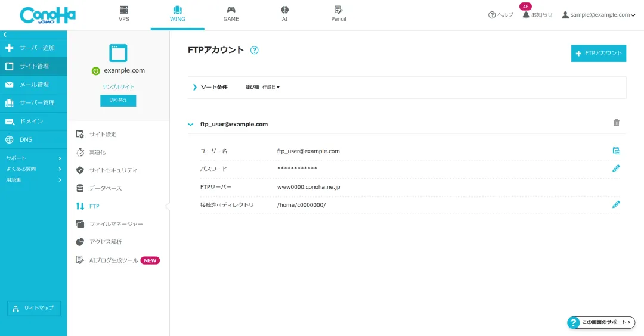Open 作成日 sort order dropdown
Viewport: 644px width, 336px height.
pos(271,87)
